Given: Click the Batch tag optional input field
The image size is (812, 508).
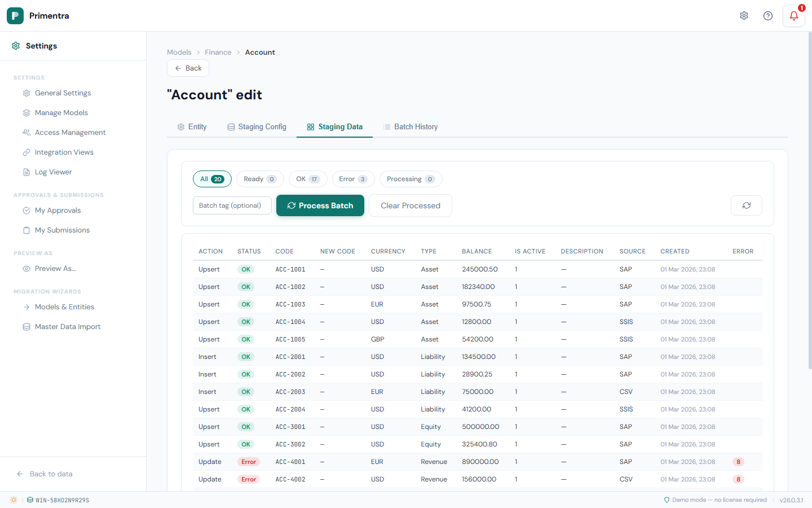Looking at the screenshot, I should coord(232,205).
